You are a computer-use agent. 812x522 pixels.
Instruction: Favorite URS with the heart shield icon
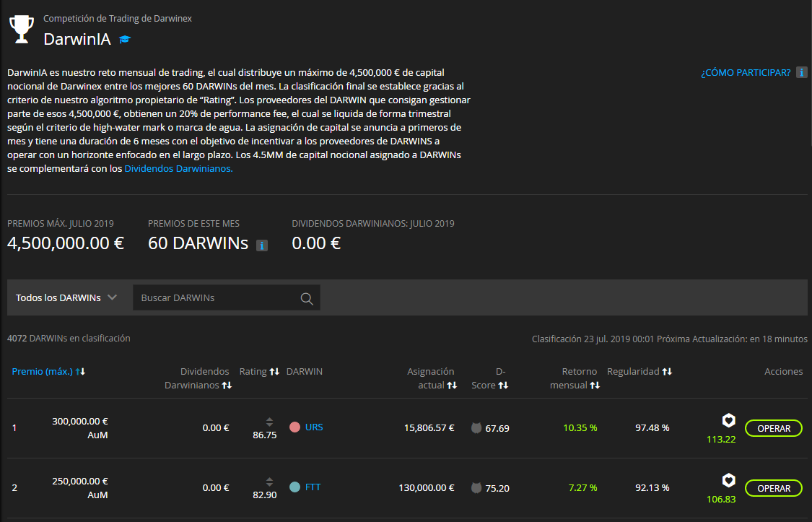pyautogui.click(x=728, y=420)
